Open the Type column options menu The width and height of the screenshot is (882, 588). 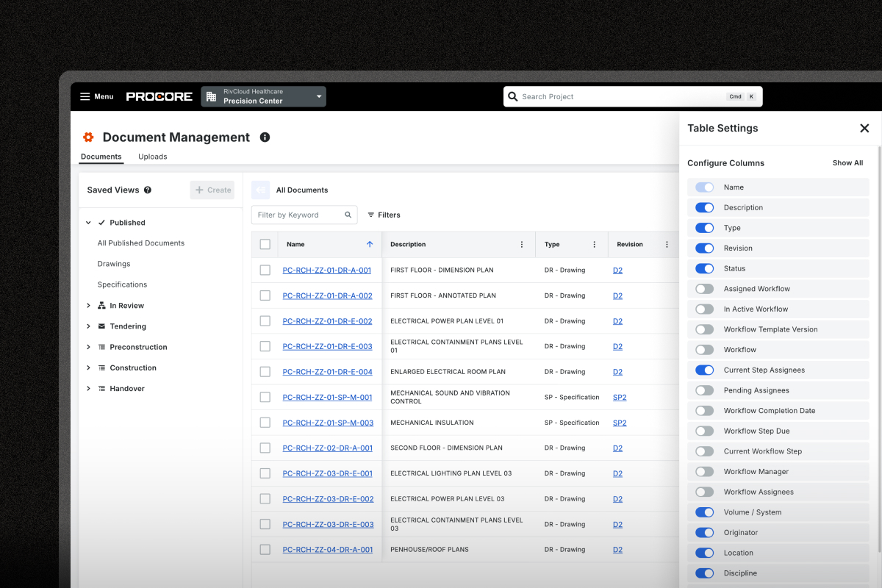(594, 245)
